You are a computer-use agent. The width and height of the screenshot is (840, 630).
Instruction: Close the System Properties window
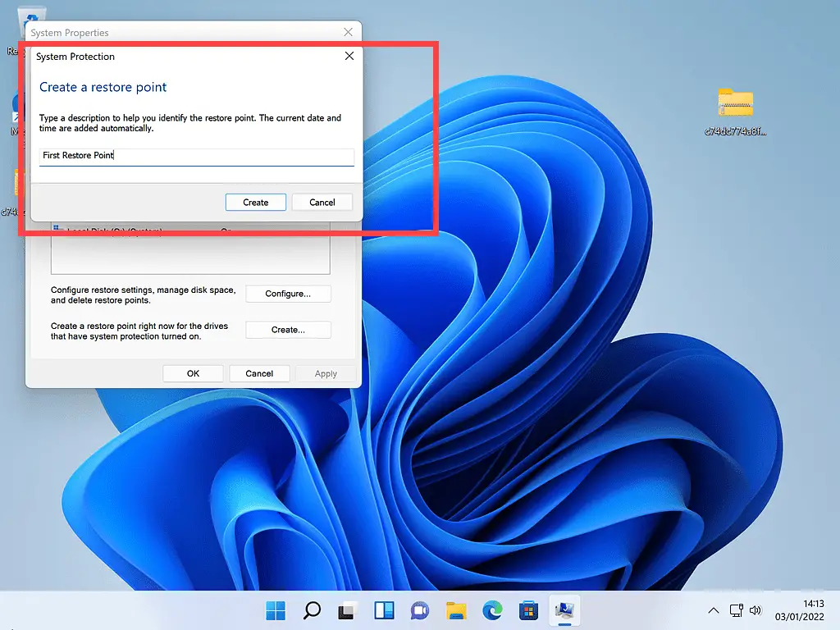coord(348,32)
